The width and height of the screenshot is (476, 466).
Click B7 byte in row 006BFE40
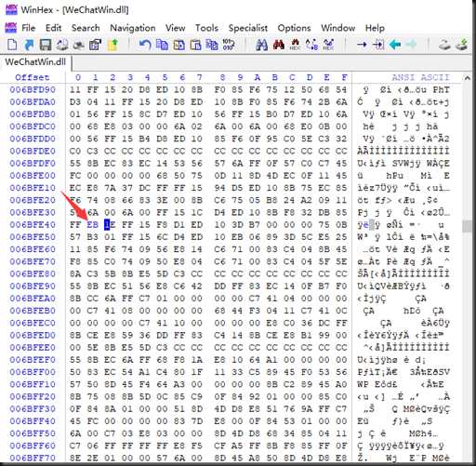(255, 225)
